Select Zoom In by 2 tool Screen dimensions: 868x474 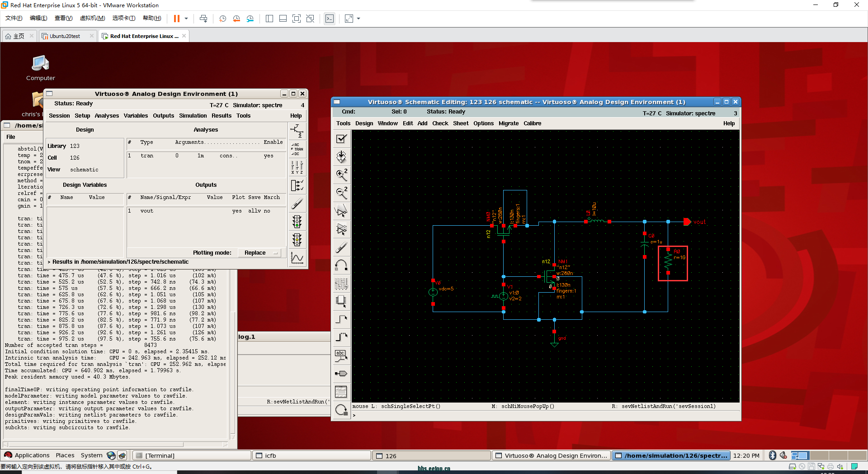[x=341, y=175]
